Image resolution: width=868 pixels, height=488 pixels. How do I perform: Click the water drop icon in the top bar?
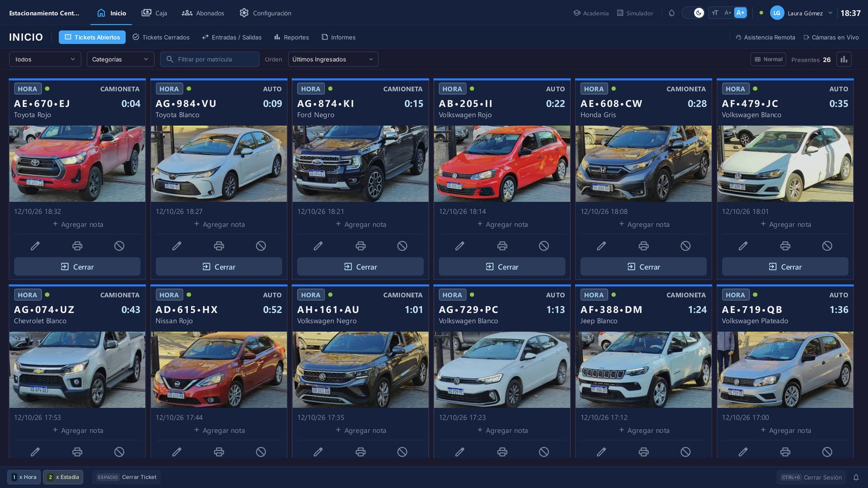[x=672, y=13]
